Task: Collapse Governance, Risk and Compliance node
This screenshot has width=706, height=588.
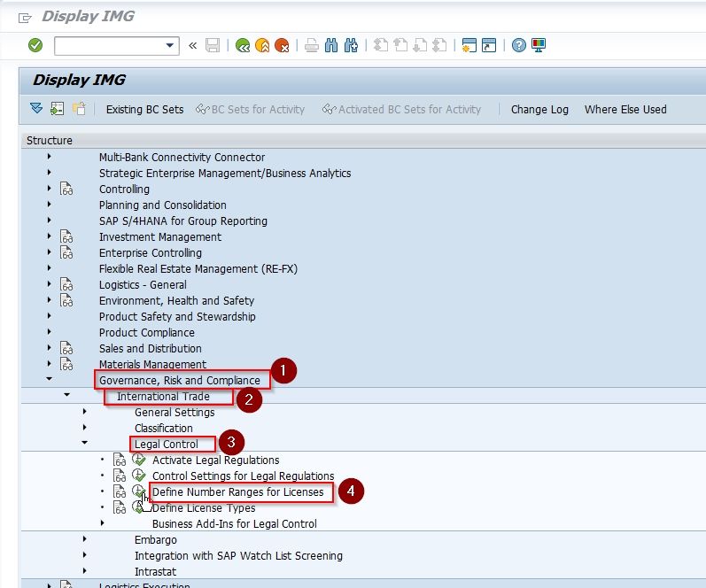Action: click(49, 379)
